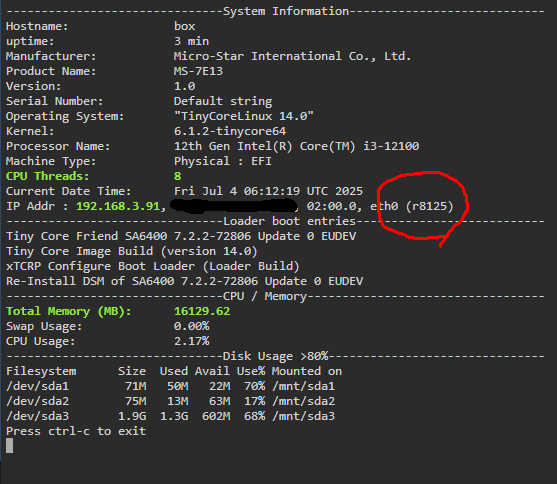
Task: Select machine type "Physical : EFI"
Action: point(223,161)
